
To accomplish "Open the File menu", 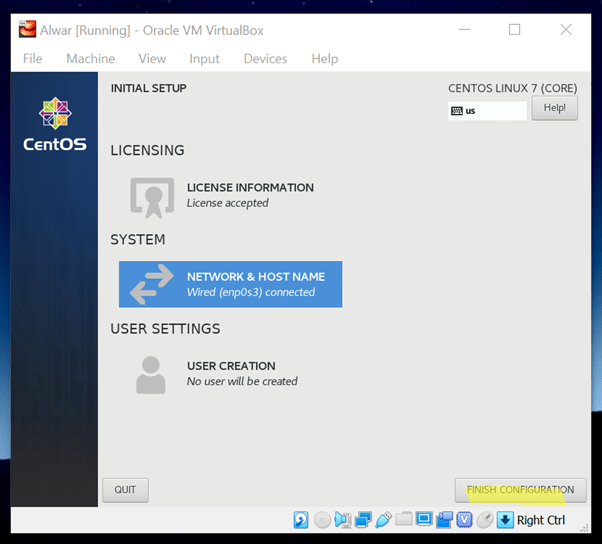I will [32, 59].
